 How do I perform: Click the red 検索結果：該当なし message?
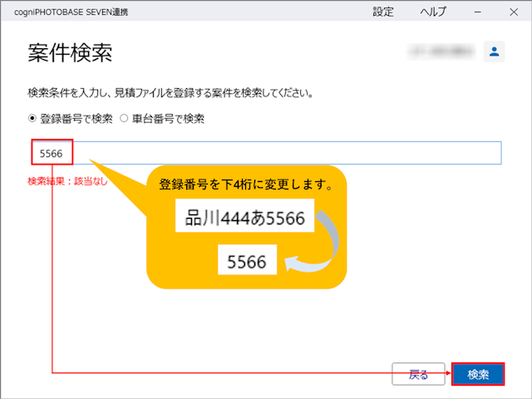[67, 181]
